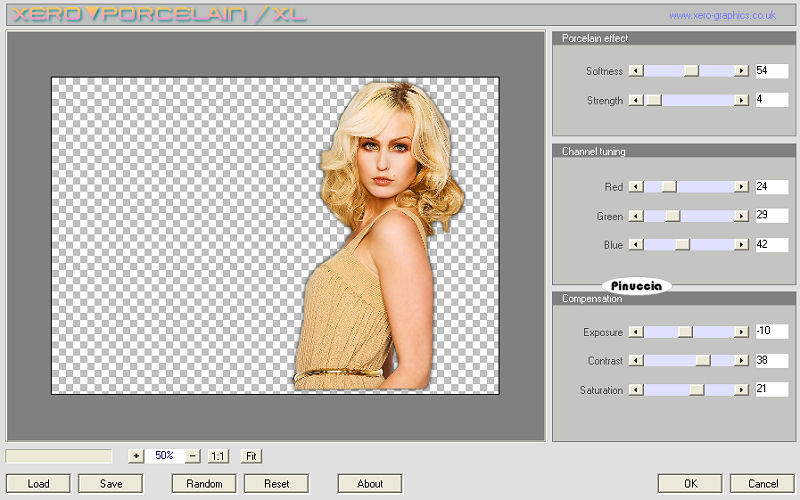Confirm the effect with OK
This screenshot has width=800, height=500.
tap(690, 484)
